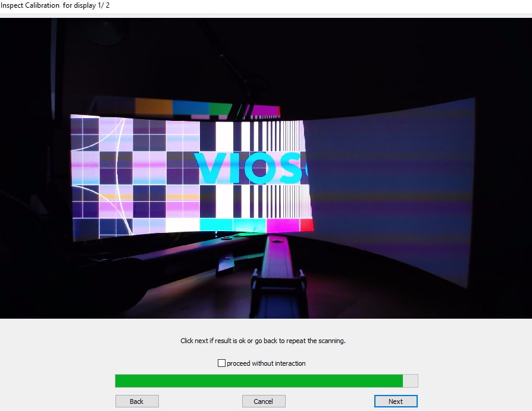Click the green bar atop the test pattern

(x=220, y=109)
